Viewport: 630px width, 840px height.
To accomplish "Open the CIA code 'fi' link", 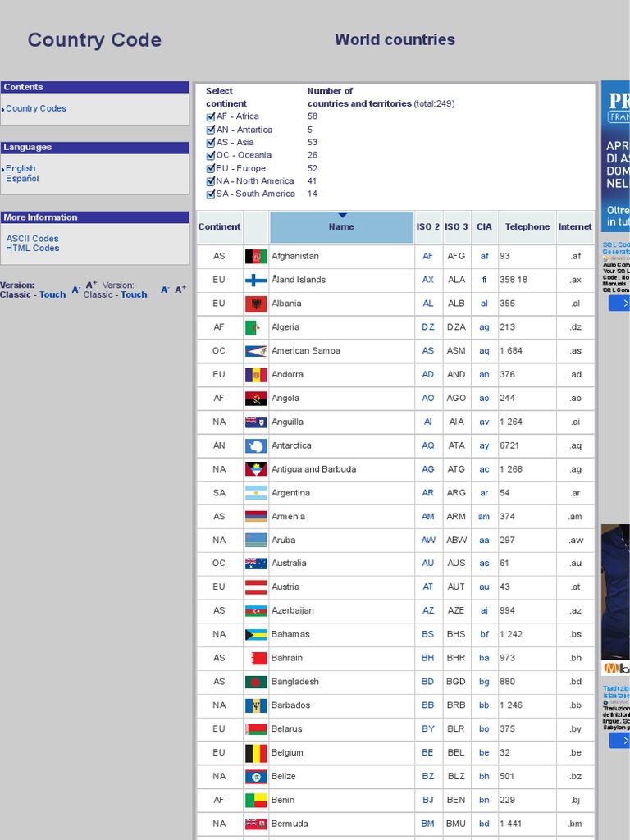I will click(484, 281).
